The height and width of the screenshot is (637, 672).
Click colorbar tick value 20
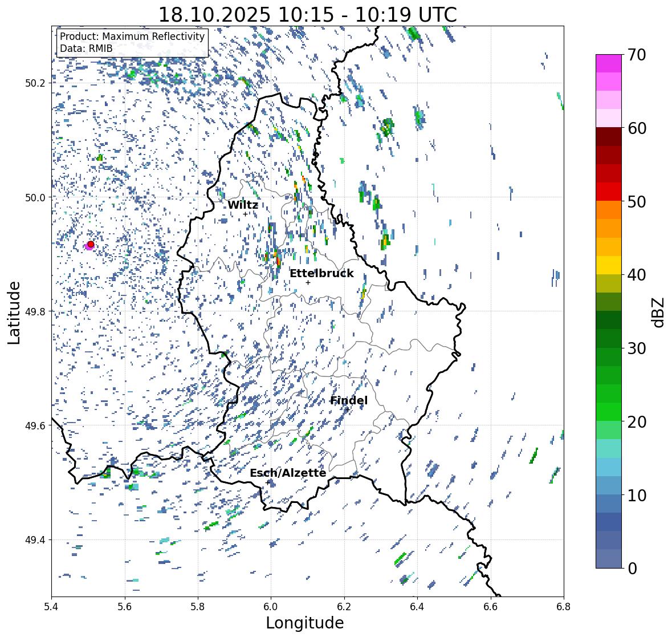[x=636, y=421]
